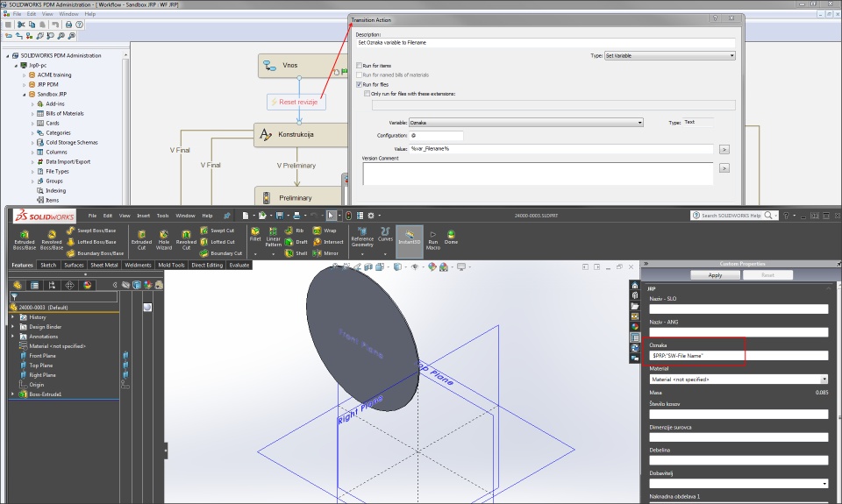Click Boundary Cut tool
842x504 pixels.
(x=221, y=252)
